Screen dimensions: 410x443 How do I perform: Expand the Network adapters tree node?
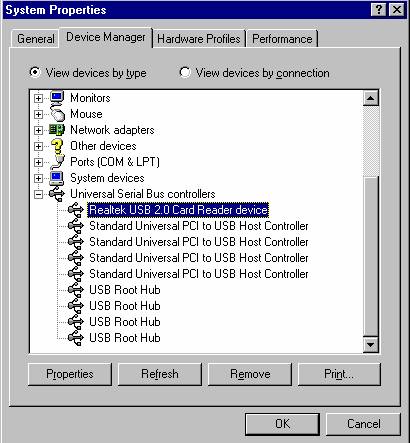(38, 130)
